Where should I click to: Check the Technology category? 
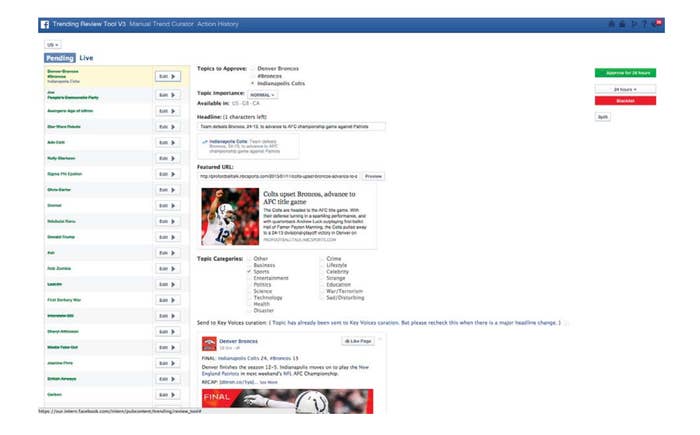pyautogui.click(x=249, y=297)
